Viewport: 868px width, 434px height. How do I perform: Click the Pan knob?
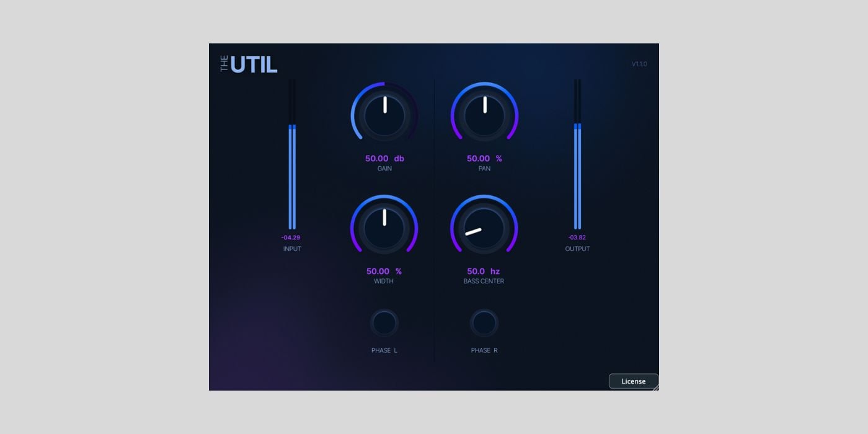484,116
